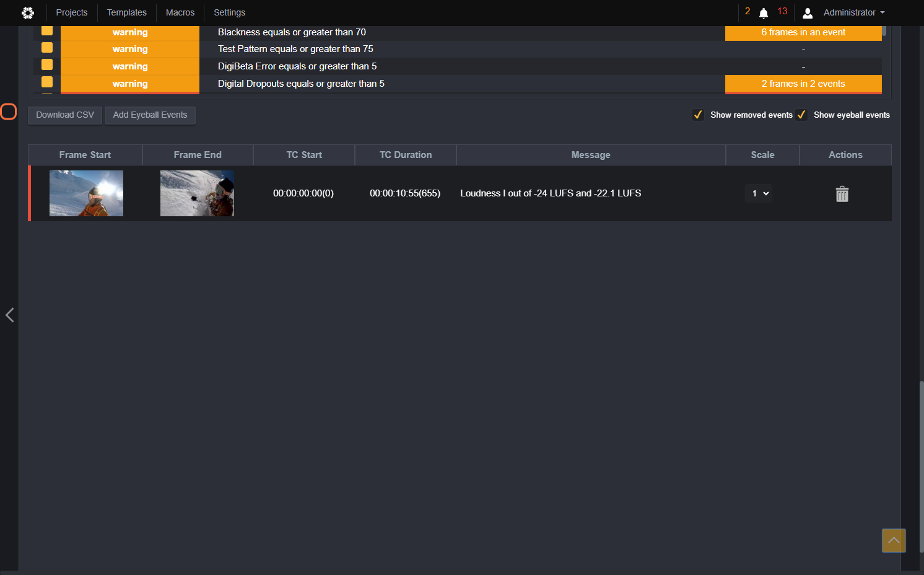
Task: Click the page vertical scrollbar at the right edge
Action: pyautogui.click(x=922, y=466)
